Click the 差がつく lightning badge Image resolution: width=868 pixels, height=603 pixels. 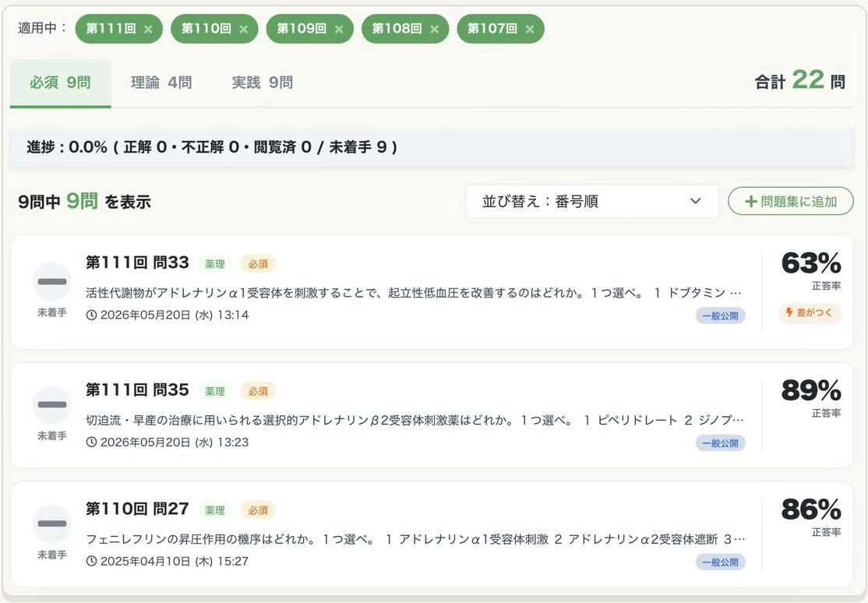pos(810,313)
